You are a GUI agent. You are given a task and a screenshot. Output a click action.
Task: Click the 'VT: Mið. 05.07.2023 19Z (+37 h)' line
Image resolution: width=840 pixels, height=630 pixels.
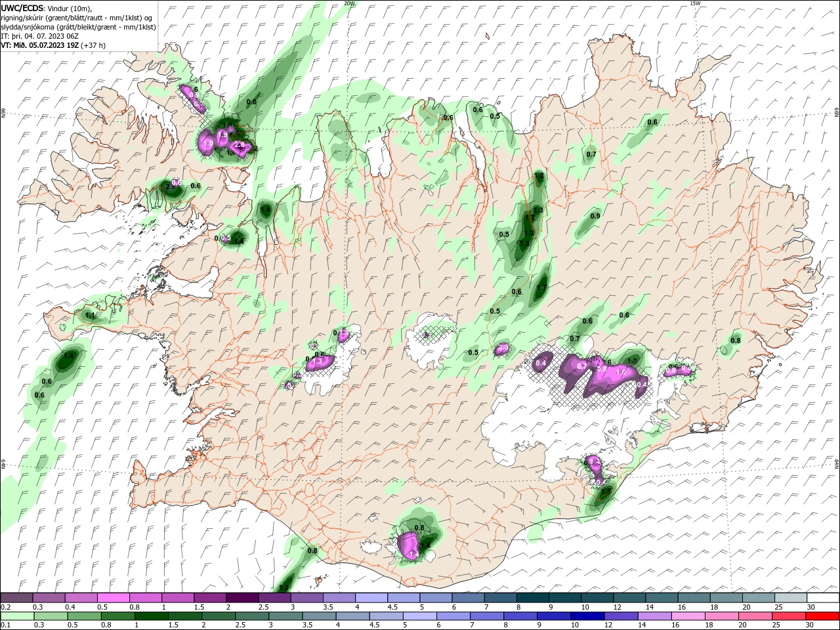pyautogui.click(x=53, y=45)
